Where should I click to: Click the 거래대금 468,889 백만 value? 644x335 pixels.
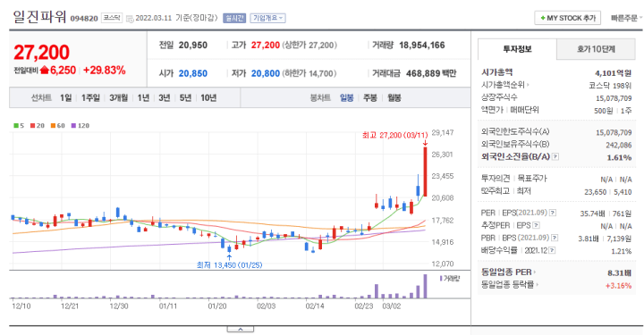point(431,73)
